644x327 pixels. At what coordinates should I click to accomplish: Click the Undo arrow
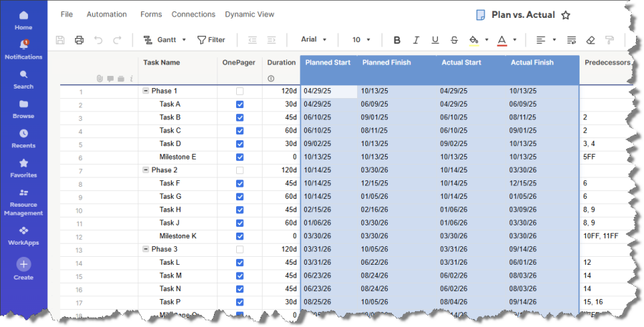pyautogui.click(x=98, y=40)
